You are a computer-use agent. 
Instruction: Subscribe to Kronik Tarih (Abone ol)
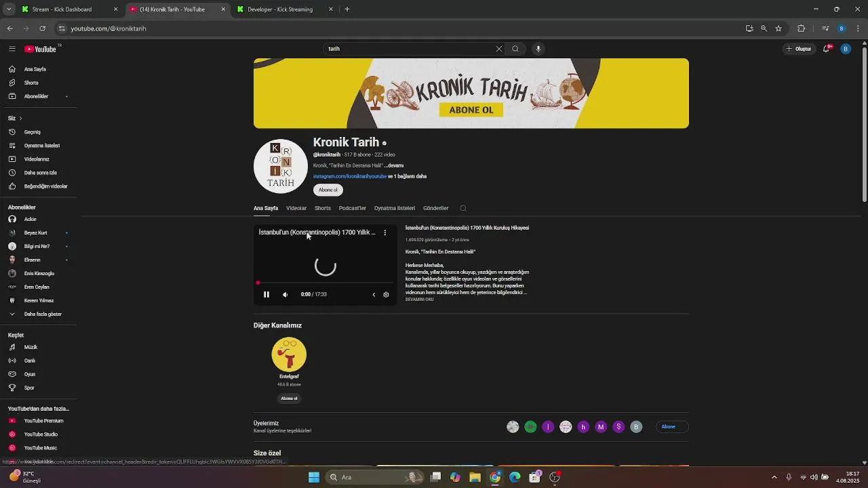point(328,190)
